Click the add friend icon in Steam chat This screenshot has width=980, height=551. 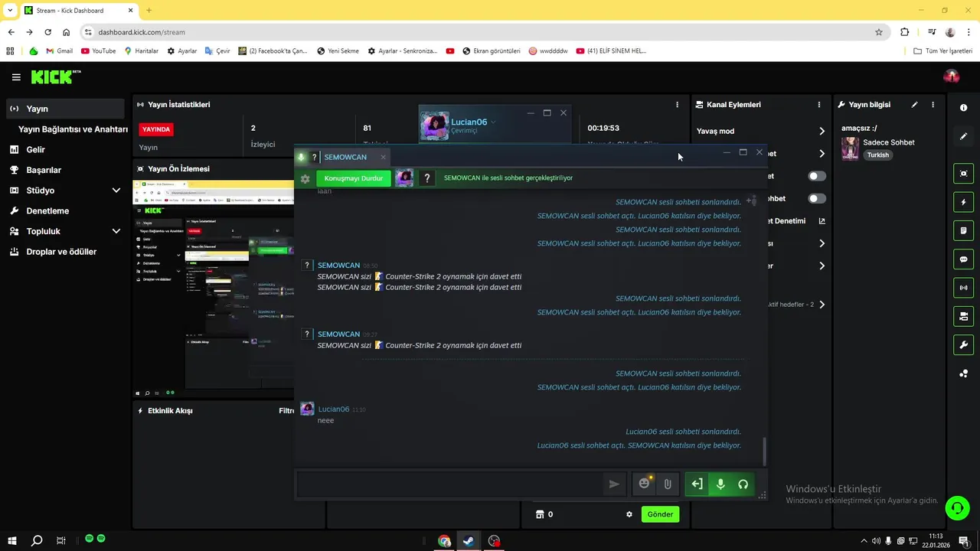(751, 201)
